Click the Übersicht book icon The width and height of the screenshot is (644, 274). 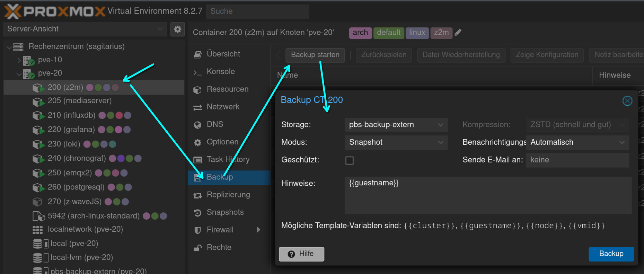(197, 54)
